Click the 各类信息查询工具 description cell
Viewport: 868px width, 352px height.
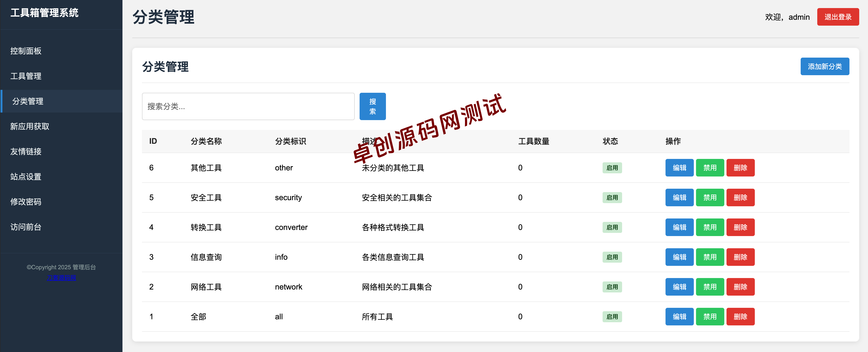click(393, 257)
